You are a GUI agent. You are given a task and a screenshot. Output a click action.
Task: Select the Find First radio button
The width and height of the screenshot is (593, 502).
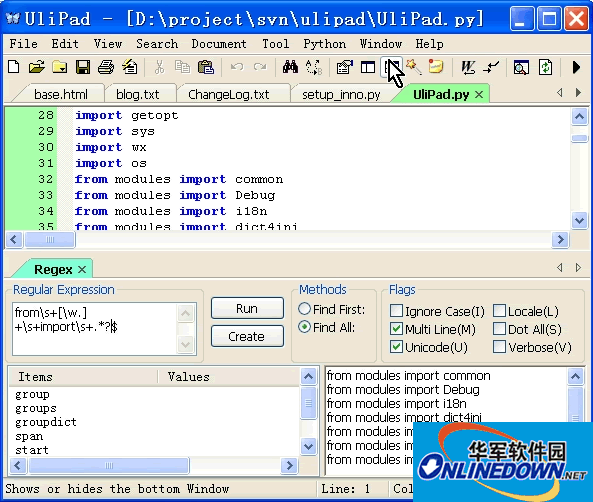coord(304,309)
